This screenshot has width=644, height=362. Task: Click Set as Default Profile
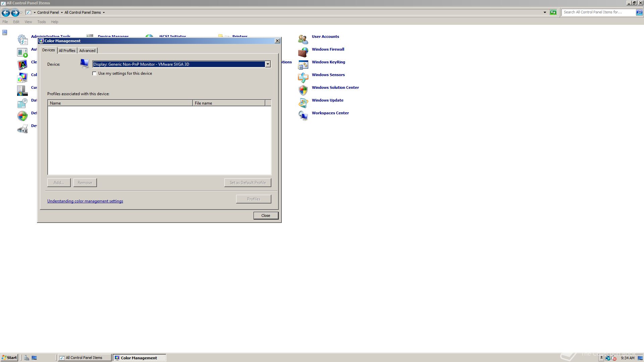coord(248,183)
